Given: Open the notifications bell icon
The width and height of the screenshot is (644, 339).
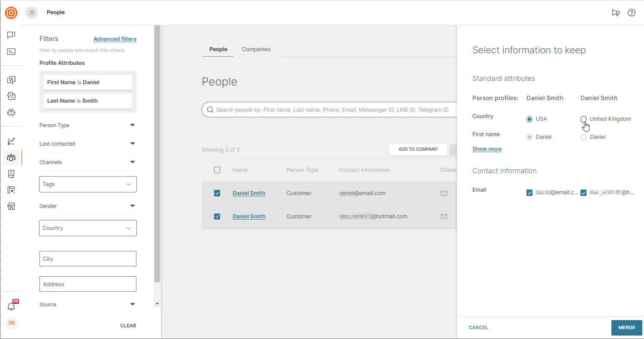Looking at the screenshot, I should (11, 307).
